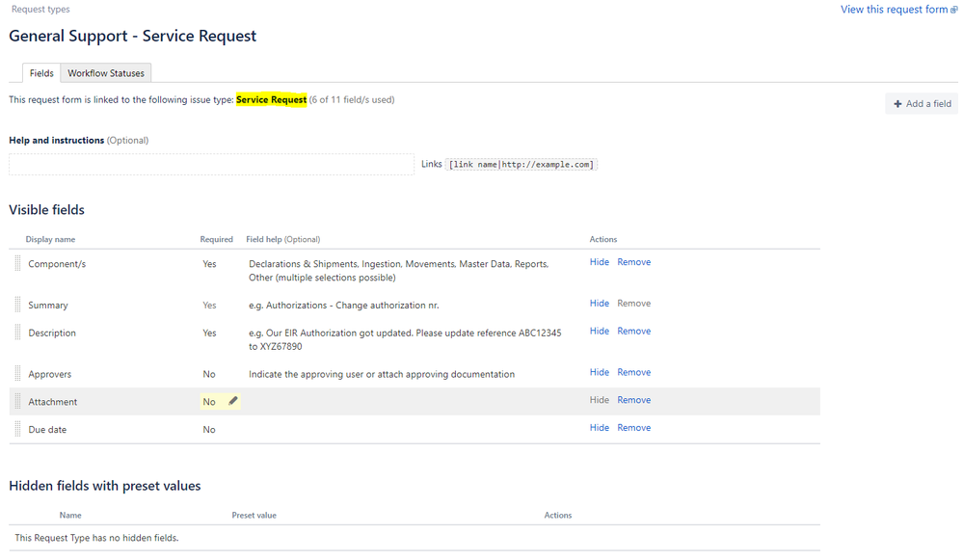
Task: Switch to the Fields tab
Action: [x=41, y=73]
